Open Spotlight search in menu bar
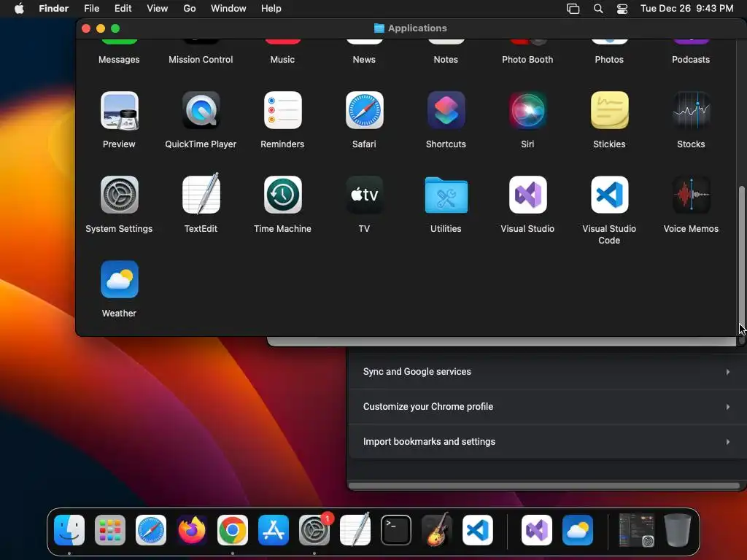Image resolution: width=747 pixels, height=560 pixels. point(598,9)
